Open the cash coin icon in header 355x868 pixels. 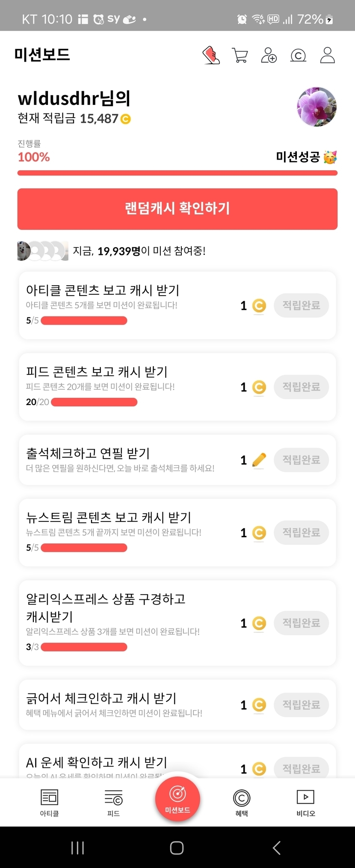298,55
